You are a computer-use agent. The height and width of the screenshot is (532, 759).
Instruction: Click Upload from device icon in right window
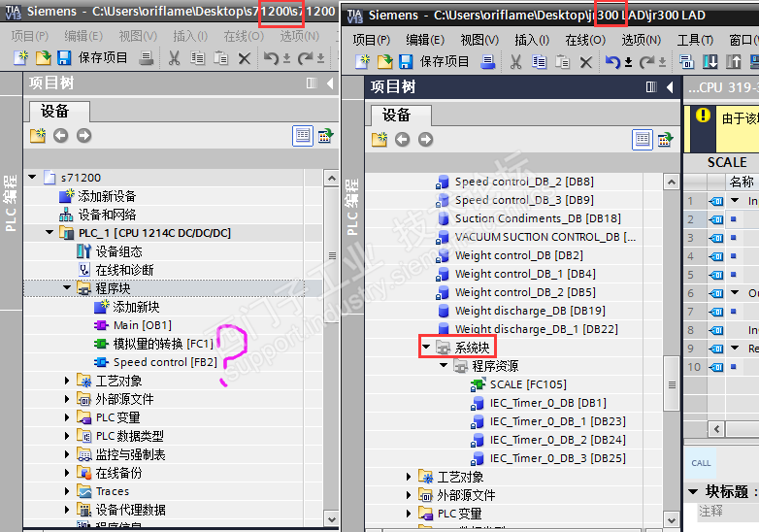click(734, 62)
